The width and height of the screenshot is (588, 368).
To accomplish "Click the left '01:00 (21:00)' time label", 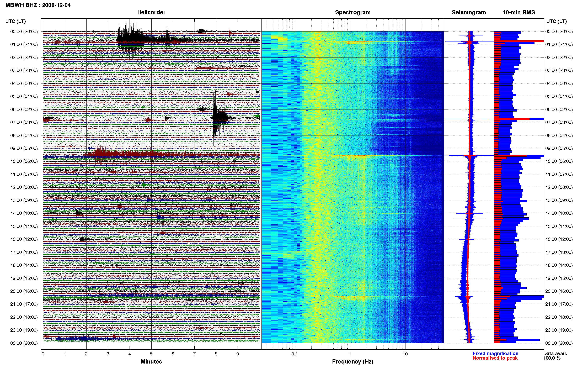I will 24,44.
